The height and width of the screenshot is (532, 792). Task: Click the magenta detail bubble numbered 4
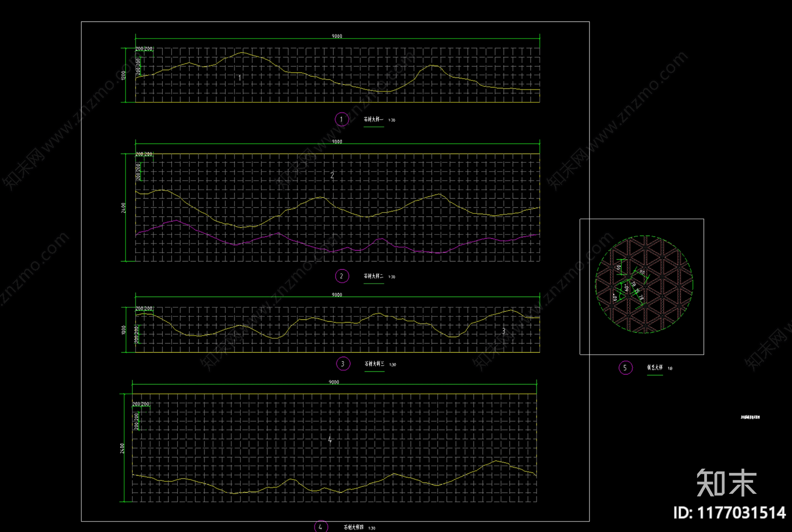tap(321, 527)
